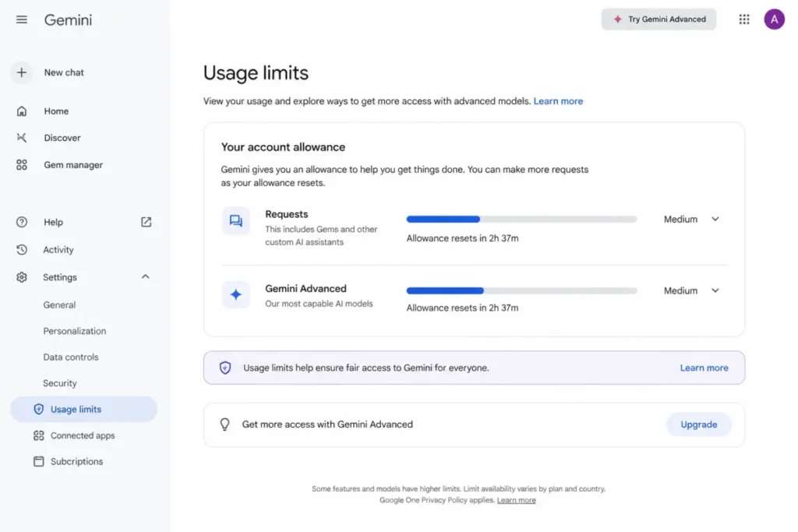Image resolution: width=798 pixels, height=532 pixels.
Task: Click the Gemini Advanced sparkle icon in allowance card
Action: (x=235, y=294)
